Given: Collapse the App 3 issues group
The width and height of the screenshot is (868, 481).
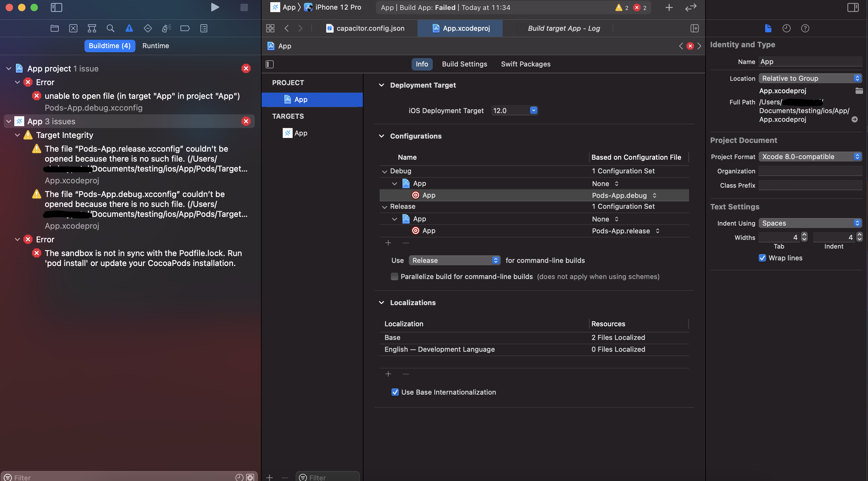Looking at the screenshot, I should [x=9, y=121].
